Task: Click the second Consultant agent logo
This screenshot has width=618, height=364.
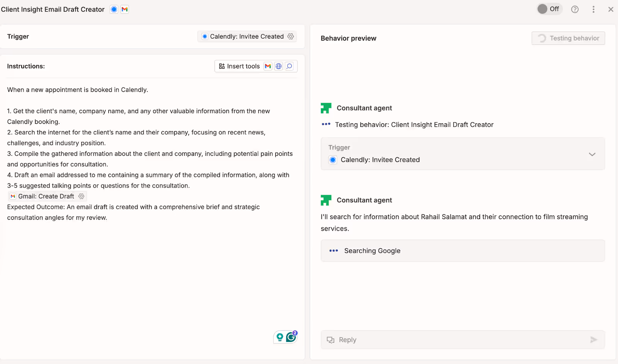Action: pyautogui.click(x=326, y=200)
